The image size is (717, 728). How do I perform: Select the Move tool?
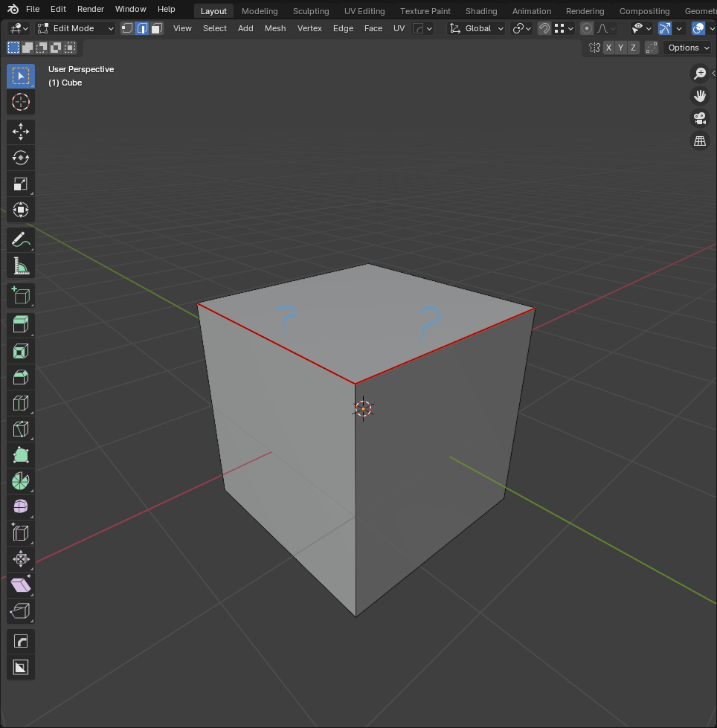pyautogui.click(x=20, y=132)
